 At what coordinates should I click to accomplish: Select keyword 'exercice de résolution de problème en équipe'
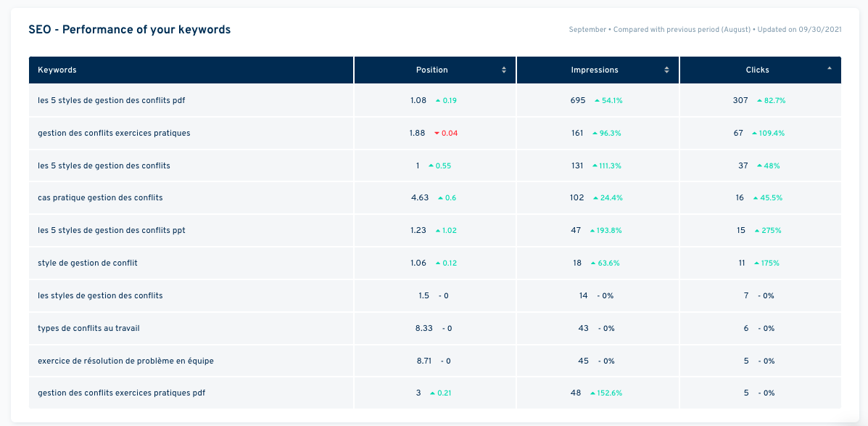coord(125,361)
